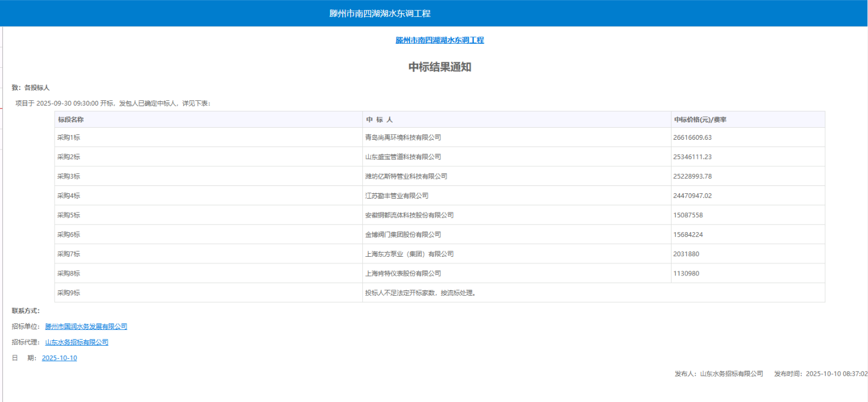This screenshot has width=868, height=402.
Task: Click the 中标人 column header
Action: (x=378, y=119)
